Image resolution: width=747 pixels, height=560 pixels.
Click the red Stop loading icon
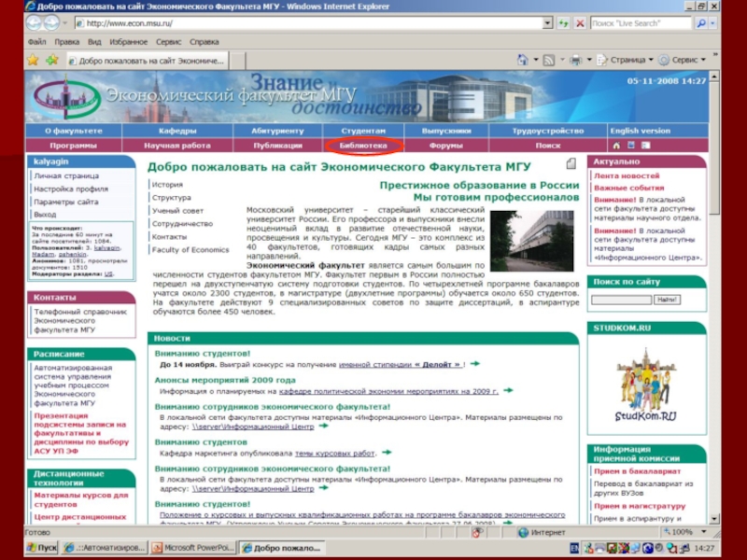click(580, 22)
